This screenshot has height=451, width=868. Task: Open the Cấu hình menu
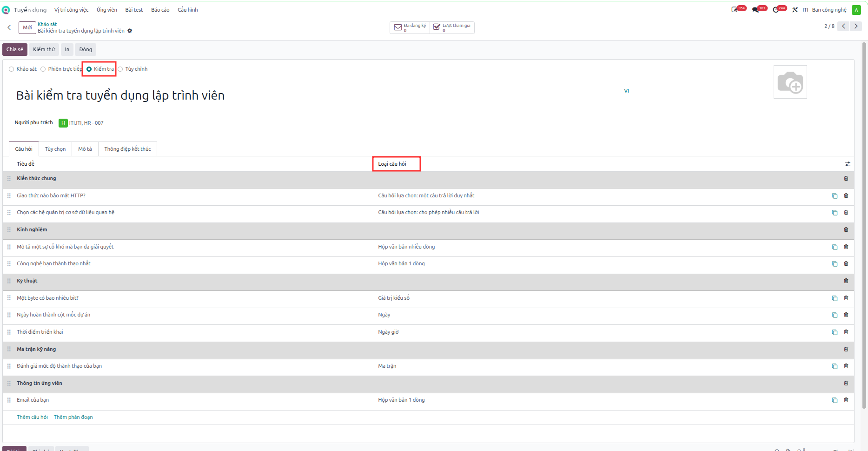[x=188, y=10]
